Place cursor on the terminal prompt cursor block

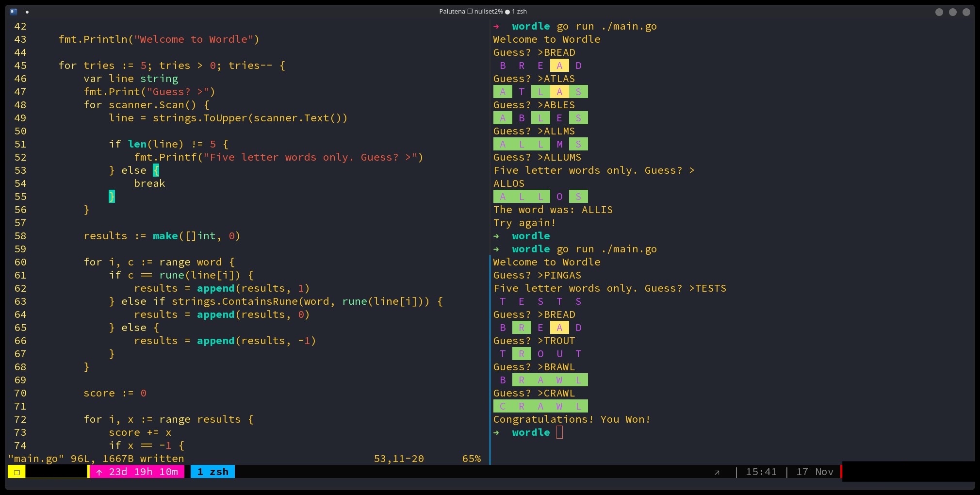tap(559, 432)
